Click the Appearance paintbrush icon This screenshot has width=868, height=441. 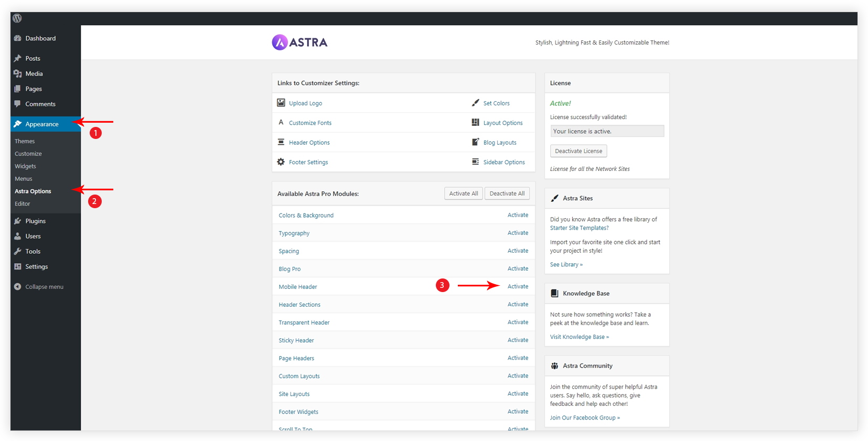18,124
